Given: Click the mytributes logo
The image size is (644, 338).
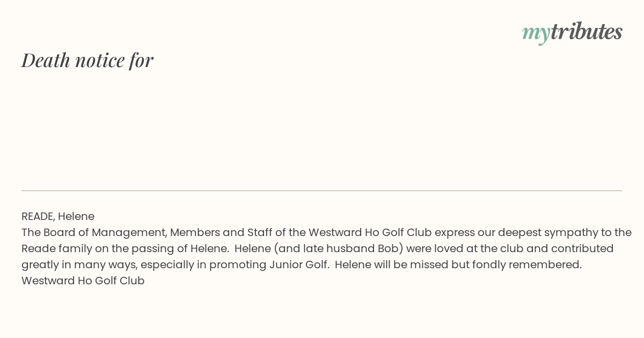Looking at the screenshot, I should [x=572, y=33].
